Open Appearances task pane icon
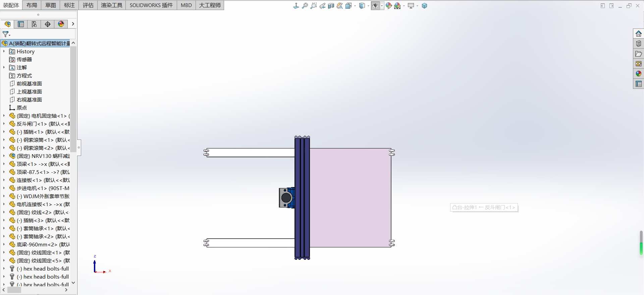The width and height of the screenshot is (644, 295). (x=638, y=73)
